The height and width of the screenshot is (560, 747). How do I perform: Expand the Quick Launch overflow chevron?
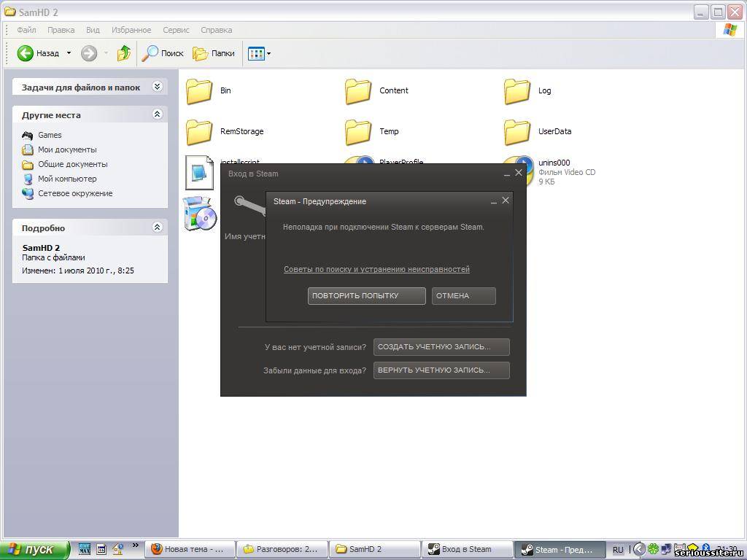(135, 545)
